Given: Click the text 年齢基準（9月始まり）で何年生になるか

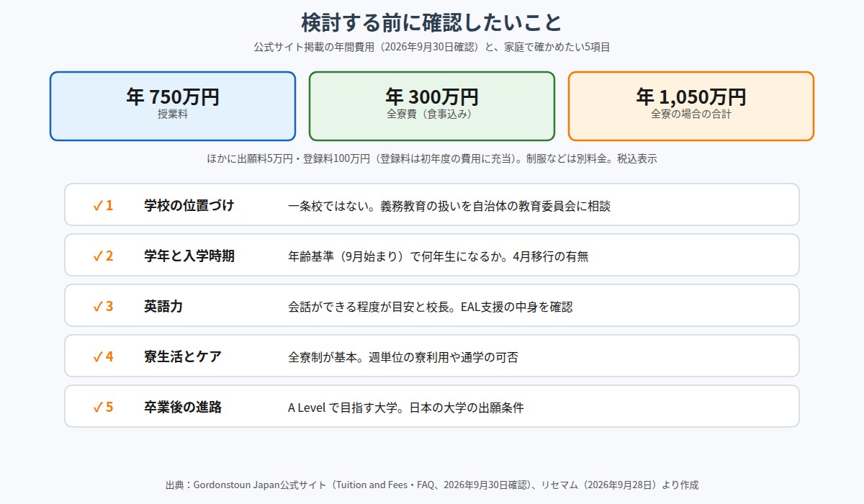Looking at the screenshot, I should coord(395,256).
